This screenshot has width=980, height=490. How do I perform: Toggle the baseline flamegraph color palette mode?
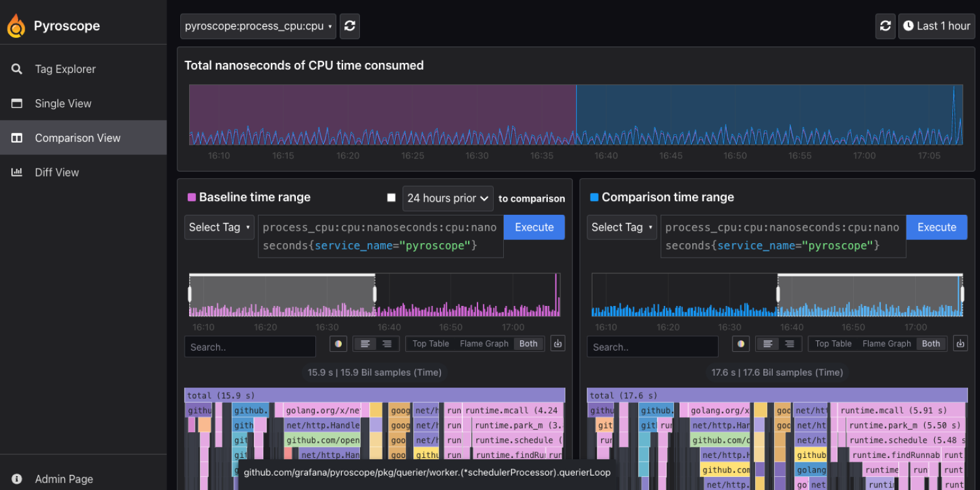[338, 343]
